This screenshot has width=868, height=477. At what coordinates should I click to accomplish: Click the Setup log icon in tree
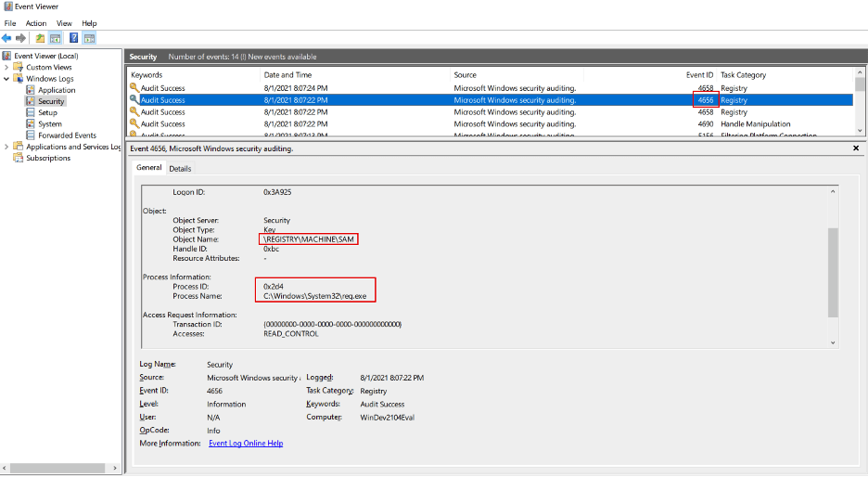(x=31, y=112)
